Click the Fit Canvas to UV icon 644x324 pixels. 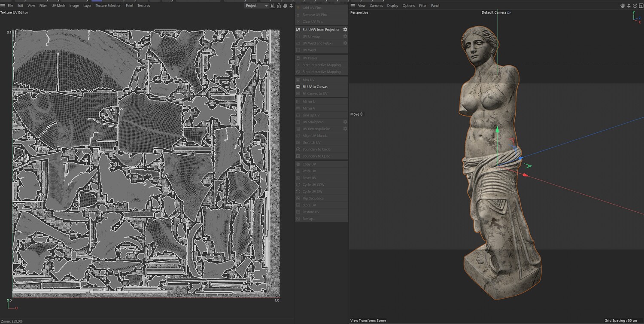click(x=298, y=94)
